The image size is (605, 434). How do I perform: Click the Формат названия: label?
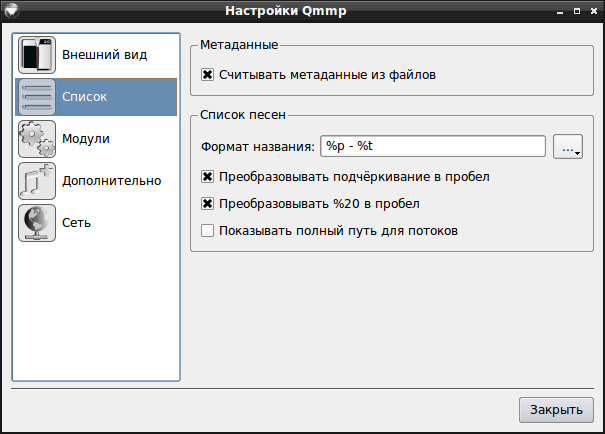tap(258, 147)
